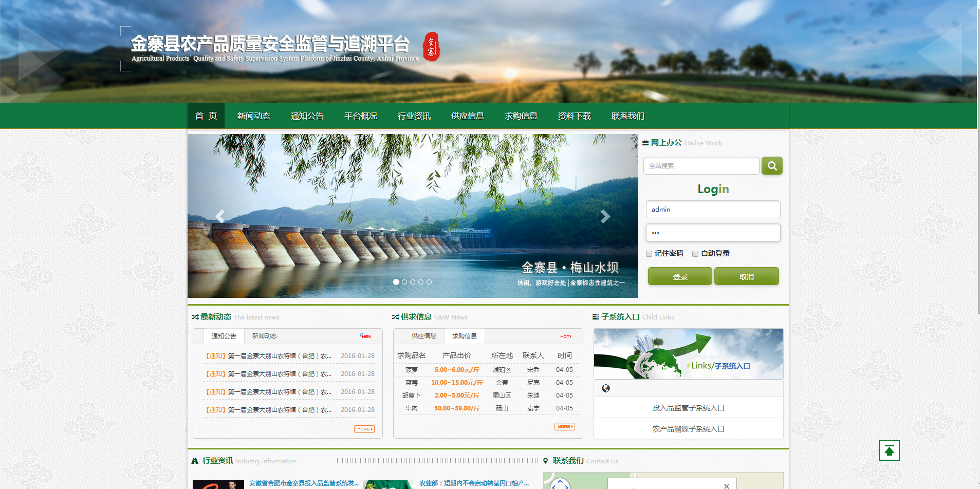
Task: Open 投入品监管子系统入口 link
Action: click(x=688, y=408)
